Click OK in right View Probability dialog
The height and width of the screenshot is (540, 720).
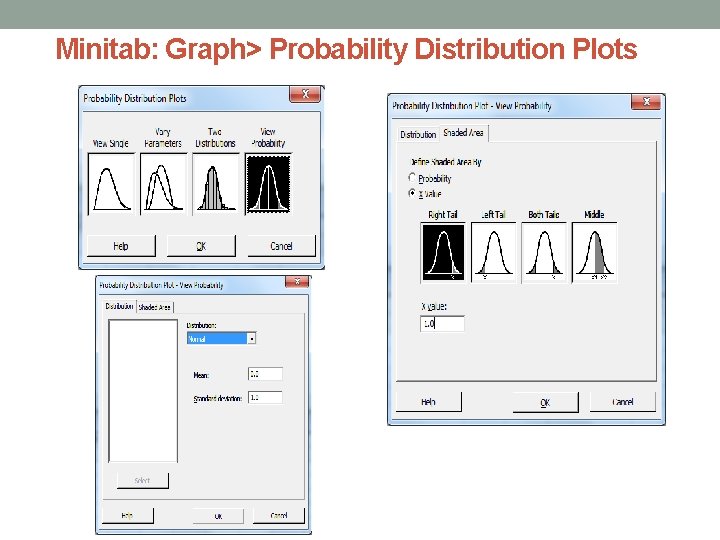[x=546, y=402]
